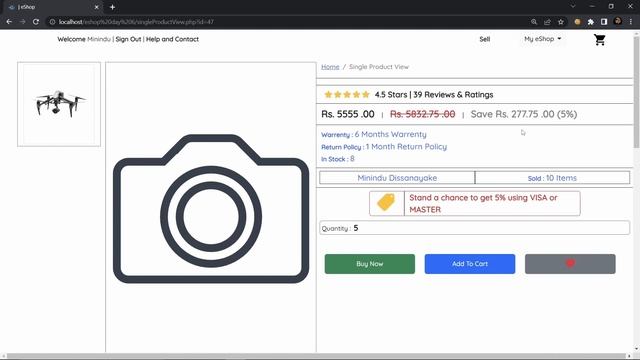The width and height of the screenshot is (640, 360).
Task: Go forward with browser forward arrow
Action: (22, 22)
